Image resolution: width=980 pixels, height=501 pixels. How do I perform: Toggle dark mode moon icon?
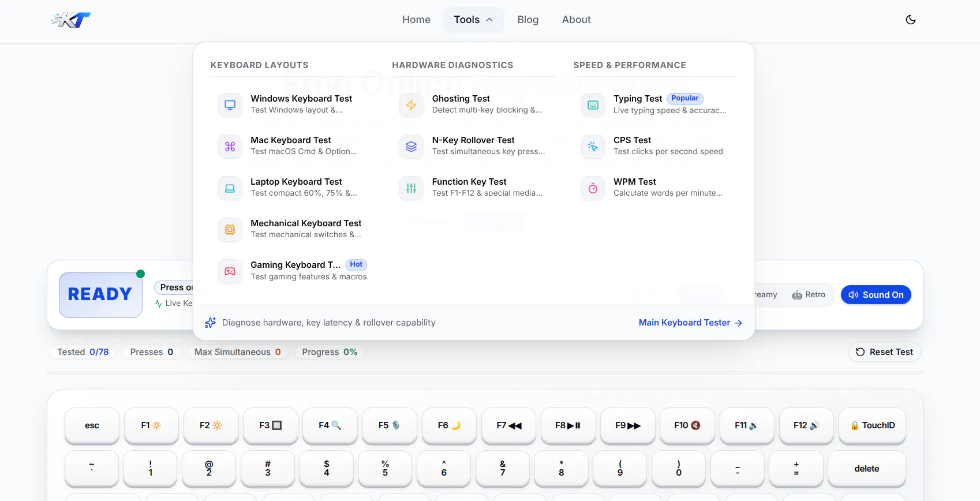911,20
